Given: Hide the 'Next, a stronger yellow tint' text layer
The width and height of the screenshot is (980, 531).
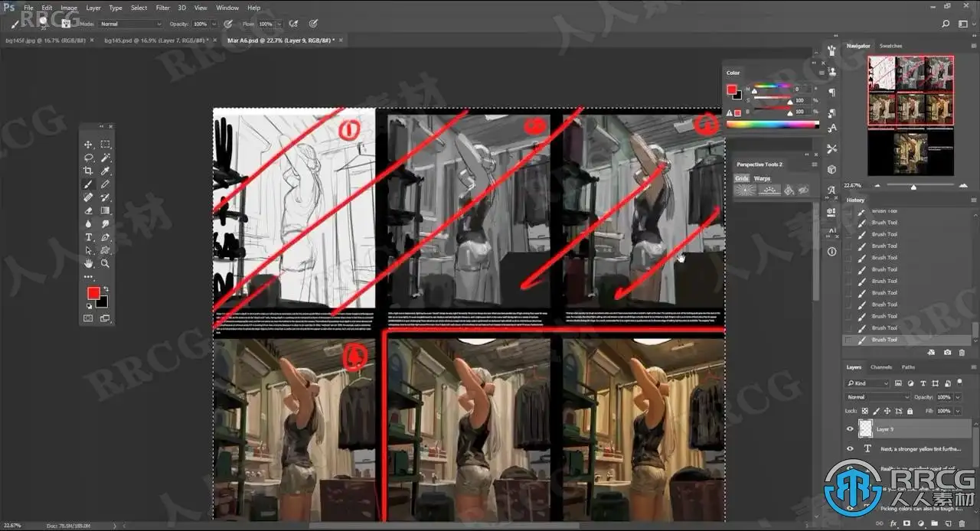Looking at the screenshot, I should (x=850, y=449).
